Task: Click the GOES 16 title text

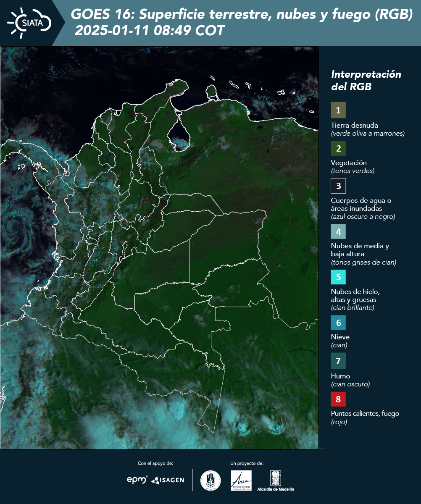Action: [242, 15]
